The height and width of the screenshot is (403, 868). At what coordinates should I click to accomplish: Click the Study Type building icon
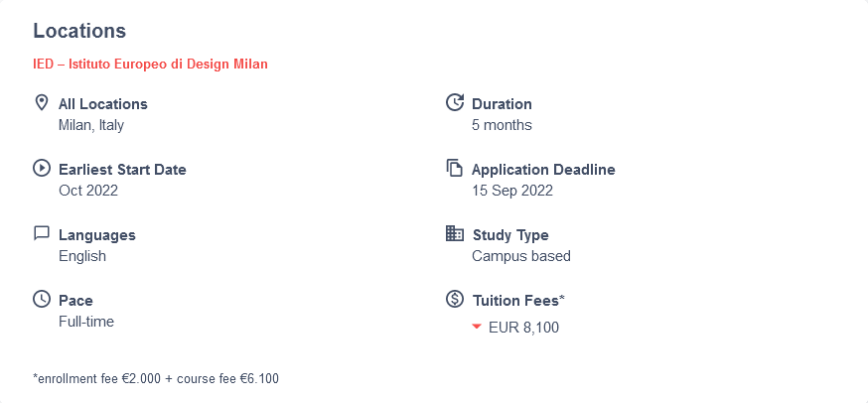(455, 233)
